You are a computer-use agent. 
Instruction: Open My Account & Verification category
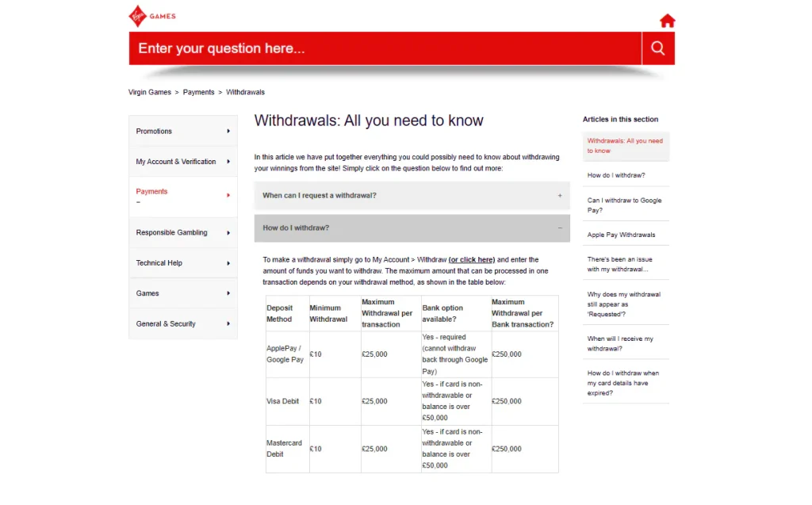(183, 162)
